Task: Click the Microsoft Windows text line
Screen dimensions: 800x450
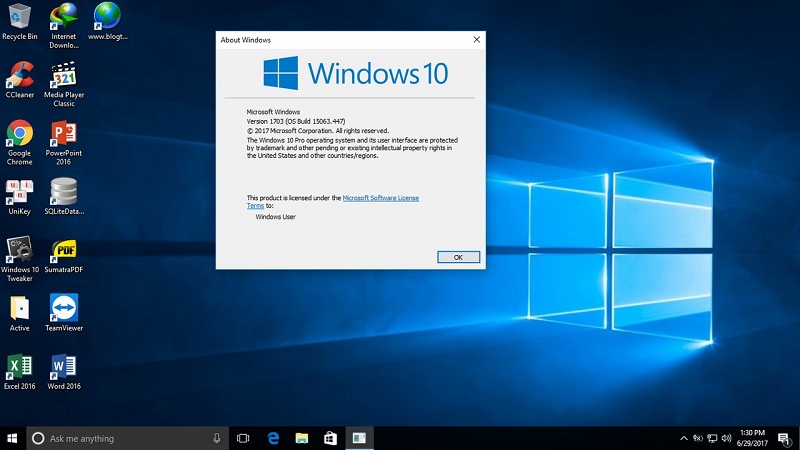Action: pos(273,112)
